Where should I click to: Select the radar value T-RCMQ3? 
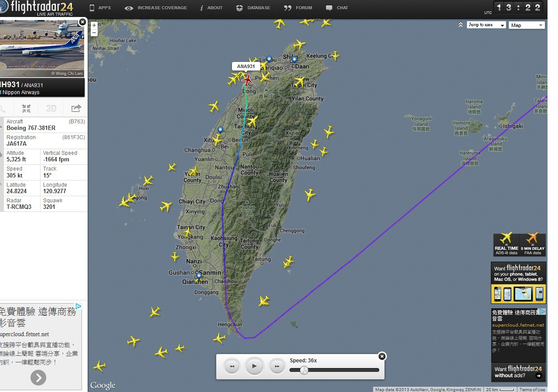19,207
